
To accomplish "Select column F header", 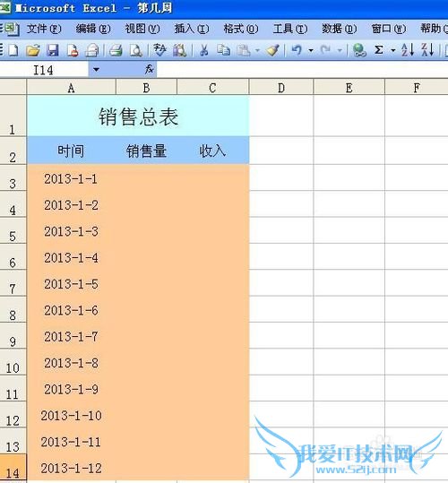I will tap(417, 88).
